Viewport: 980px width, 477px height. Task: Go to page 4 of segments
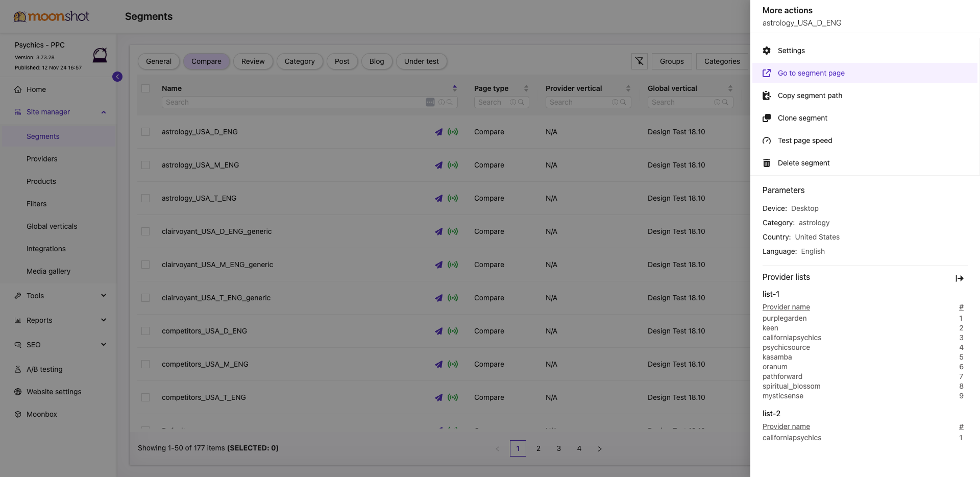pos(579,448)
